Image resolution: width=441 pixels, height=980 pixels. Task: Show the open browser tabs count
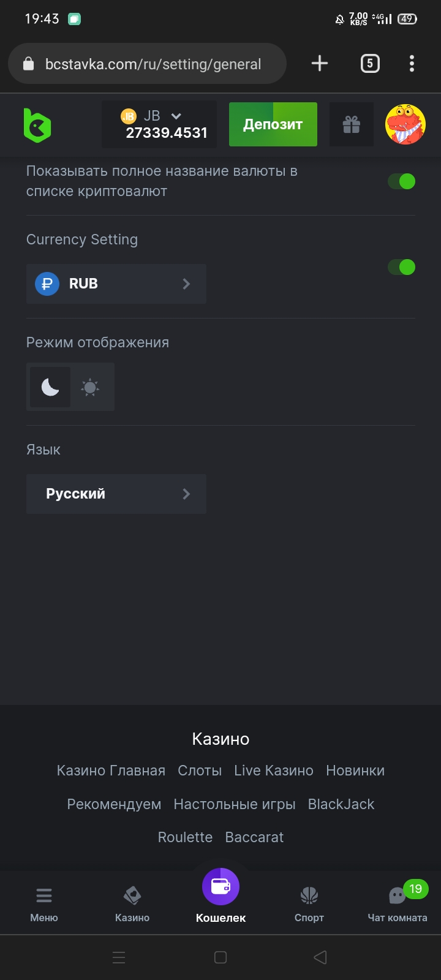pos(369,64)
